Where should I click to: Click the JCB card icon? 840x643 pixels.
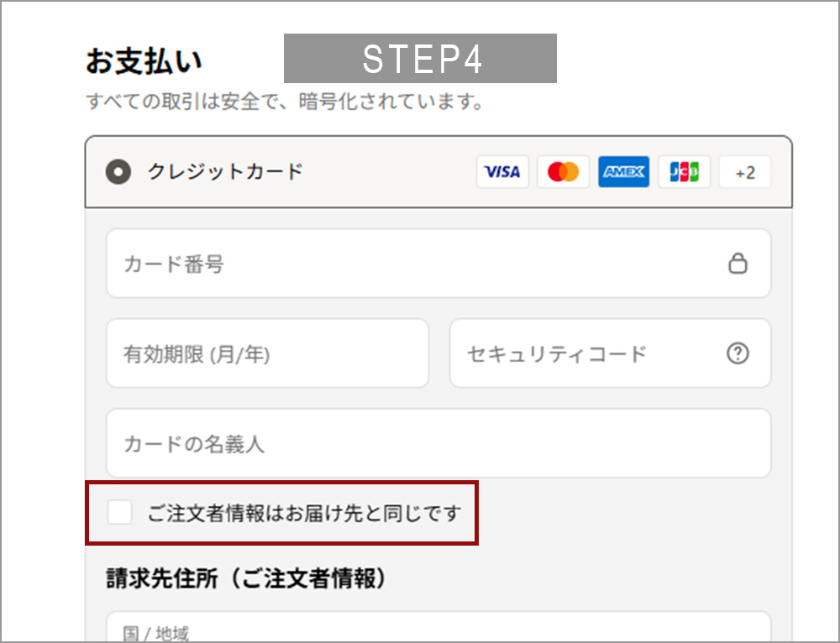[684, 172]
